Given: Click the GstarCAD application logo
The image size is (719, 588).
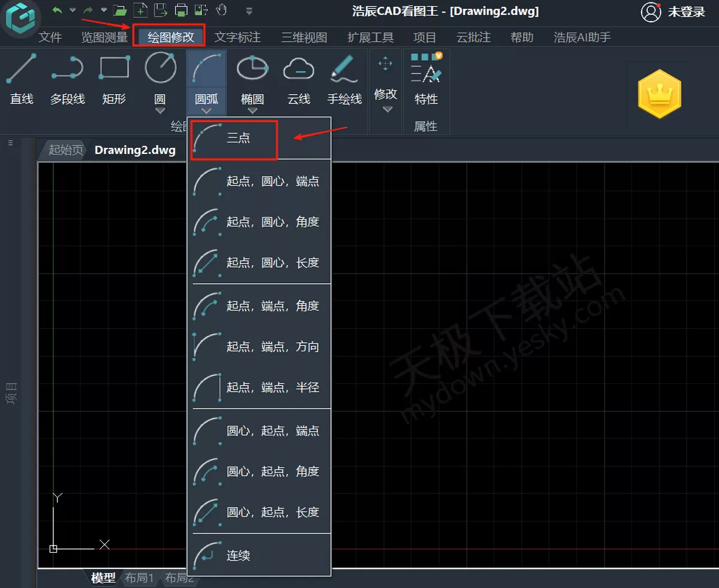Looking at the screenshot, I should 20,19.
